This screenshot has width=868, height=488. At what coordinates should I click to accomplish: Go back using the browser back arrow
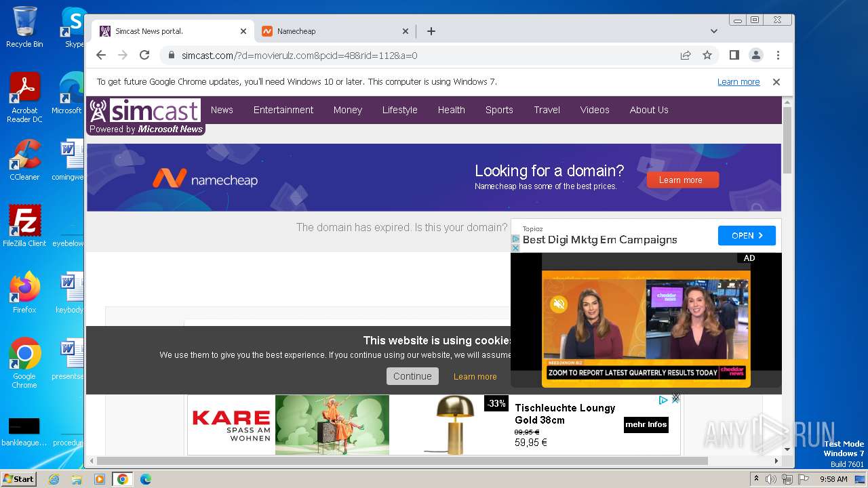coord(101,55)
